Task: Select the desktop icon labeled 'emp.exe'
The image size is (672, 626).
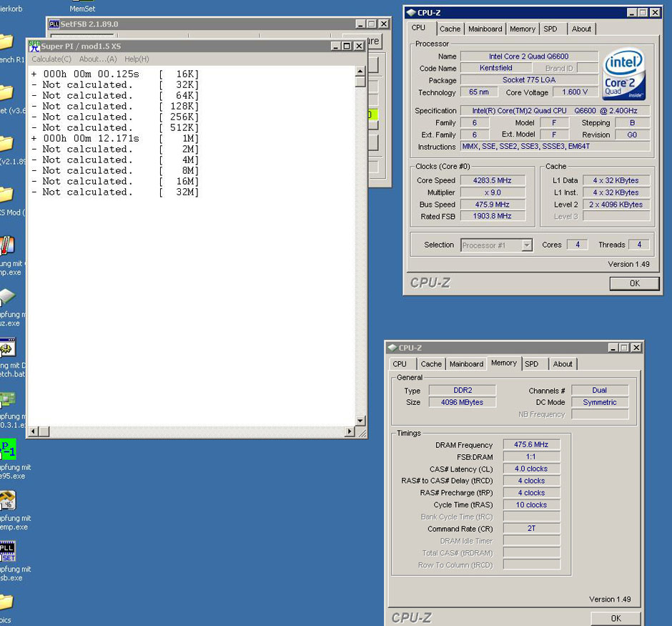Action: [8, 500]
